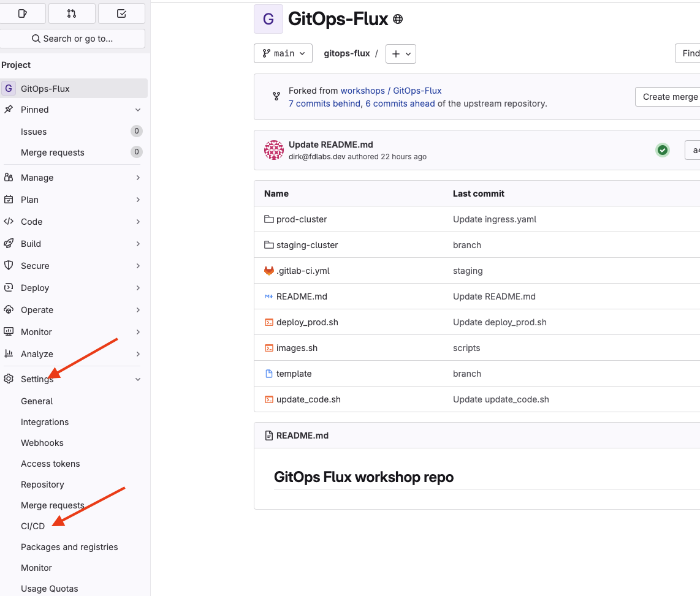Click the Manage users icon
This screenshot has width=700, height=596.
(9, 177)
